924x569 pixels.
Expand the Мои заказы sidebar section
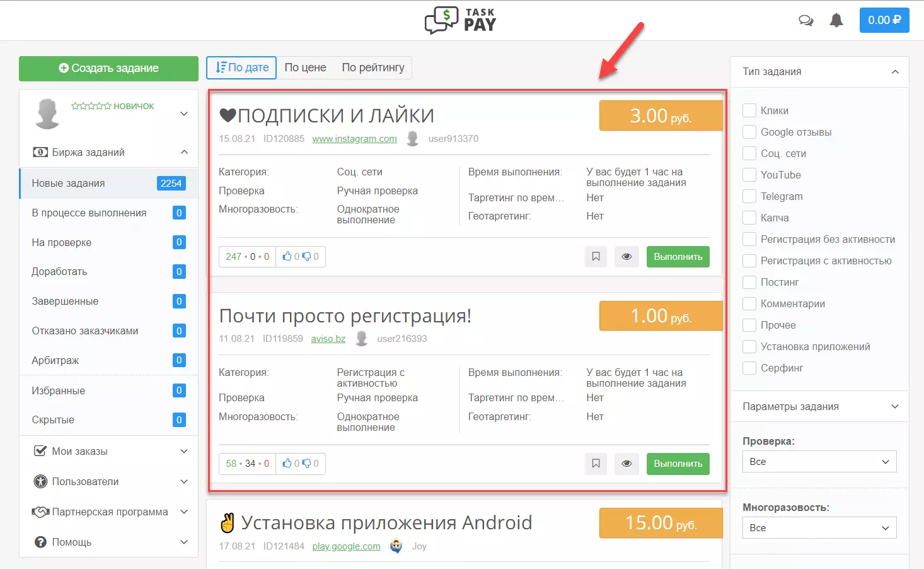coord(109,451)
